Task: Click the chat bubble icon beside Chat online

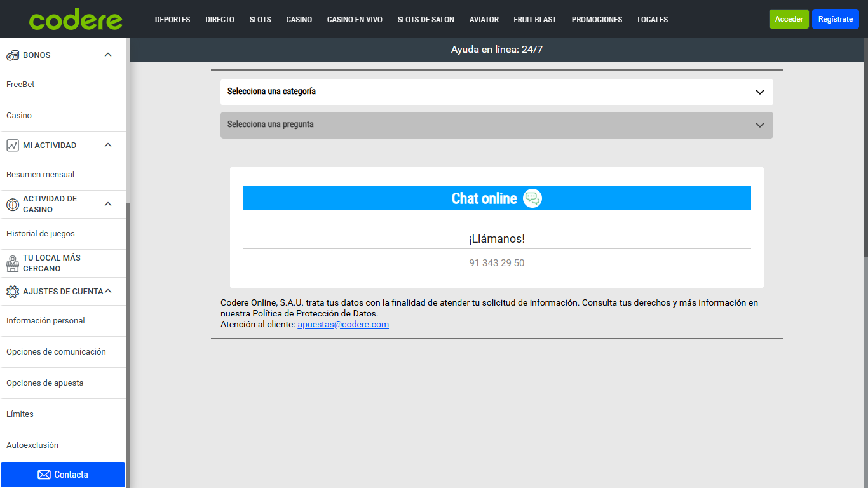Action: pos(532,198)
